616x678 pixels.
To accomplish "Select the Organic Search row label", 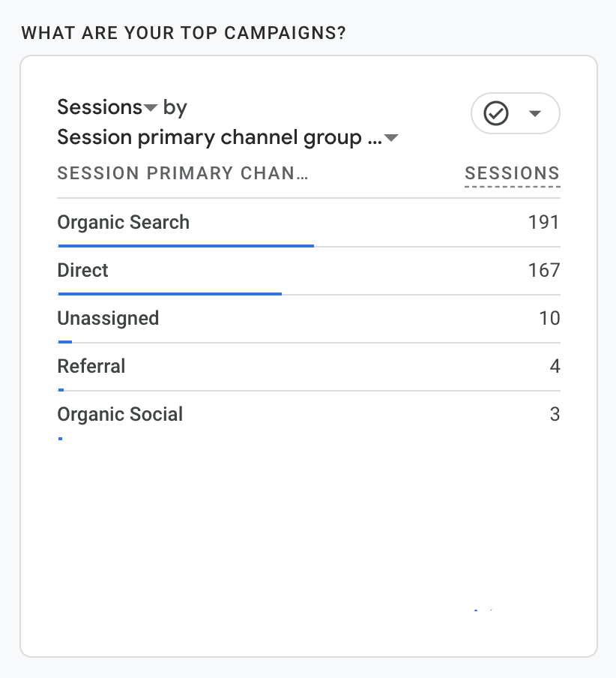I will 124,223.
